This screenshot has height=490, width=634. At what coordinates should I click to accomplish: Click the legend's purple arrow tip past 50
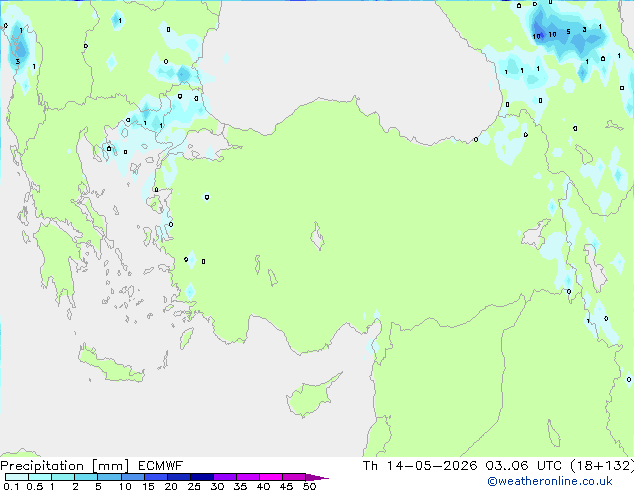[317, 478]
